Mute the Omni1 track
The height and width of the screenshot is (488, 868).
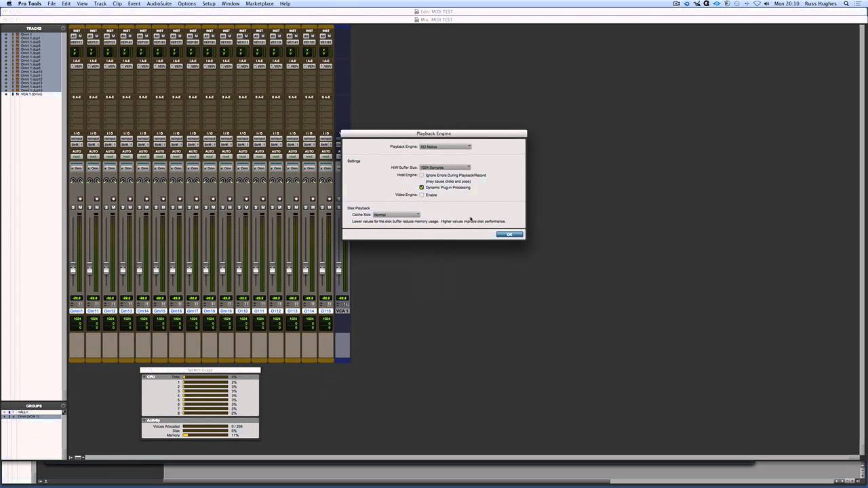[80, 207]
